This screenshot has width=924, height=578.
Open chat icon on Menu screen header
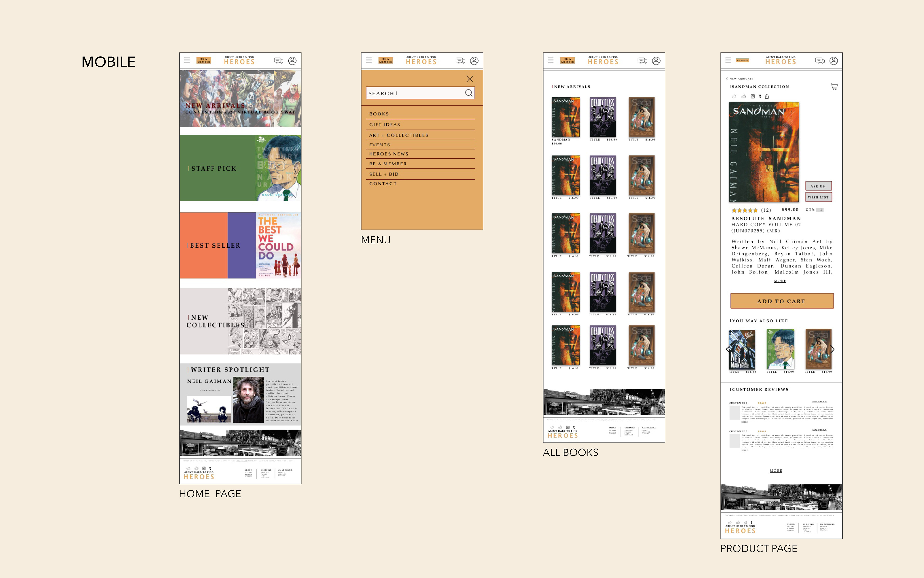461,60
